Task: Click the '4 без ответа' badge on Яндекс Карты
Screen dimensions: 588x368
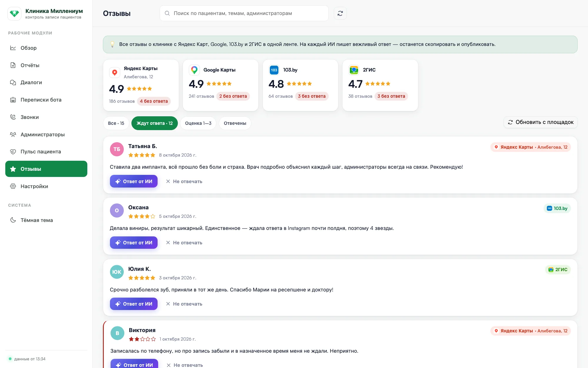Action: 154,101
